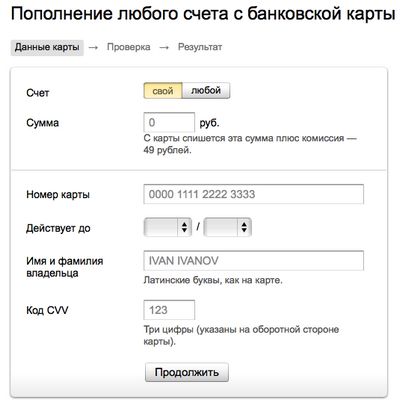Click the arrow after "Данные карты"
Image resolution: width=400 pixels, height=409 pixels.
point(93,48)
